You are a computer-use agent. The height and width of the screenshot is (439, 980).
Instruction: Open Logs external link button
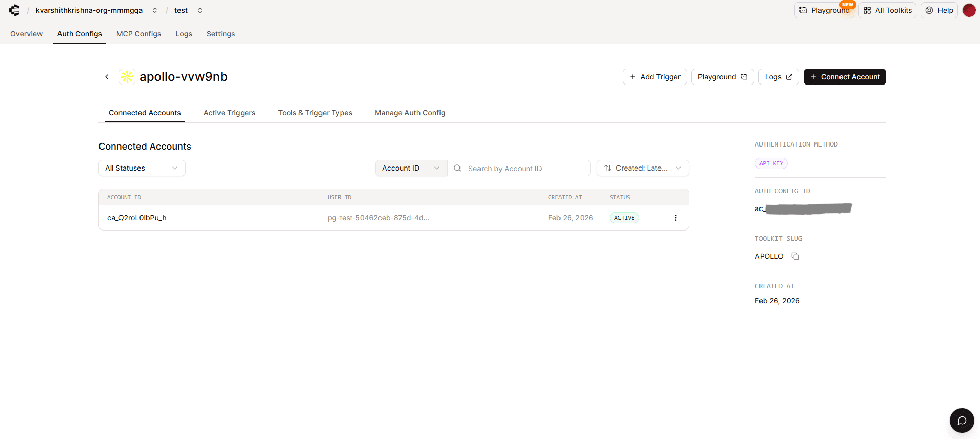tap(778, 77)
